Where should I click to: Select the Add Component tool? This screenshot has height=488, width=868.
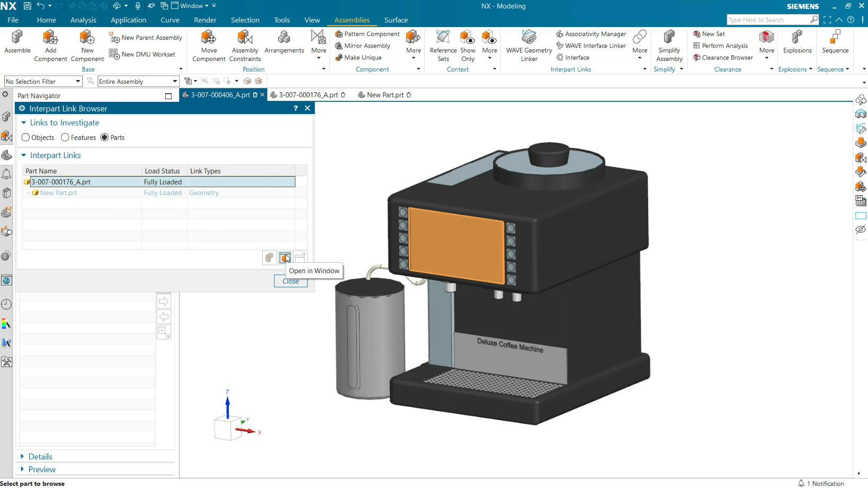click(50, 45)
